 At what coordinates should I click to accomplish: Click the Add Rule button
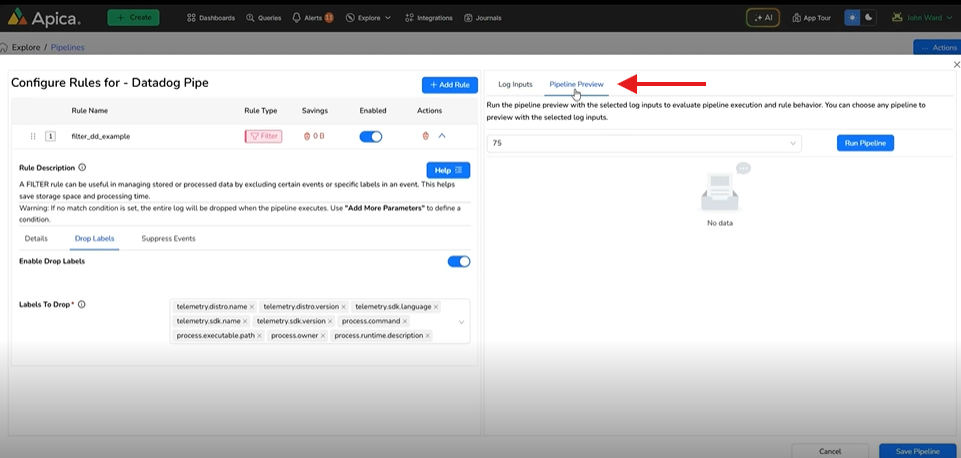pyautogui.click(x=449, y=85)
